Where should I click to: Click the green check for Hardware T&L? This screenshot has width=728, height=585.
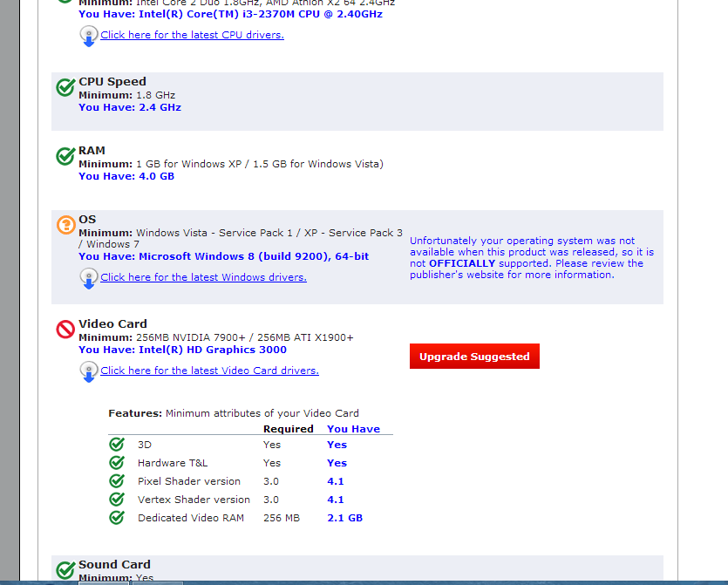click(117, 463)
